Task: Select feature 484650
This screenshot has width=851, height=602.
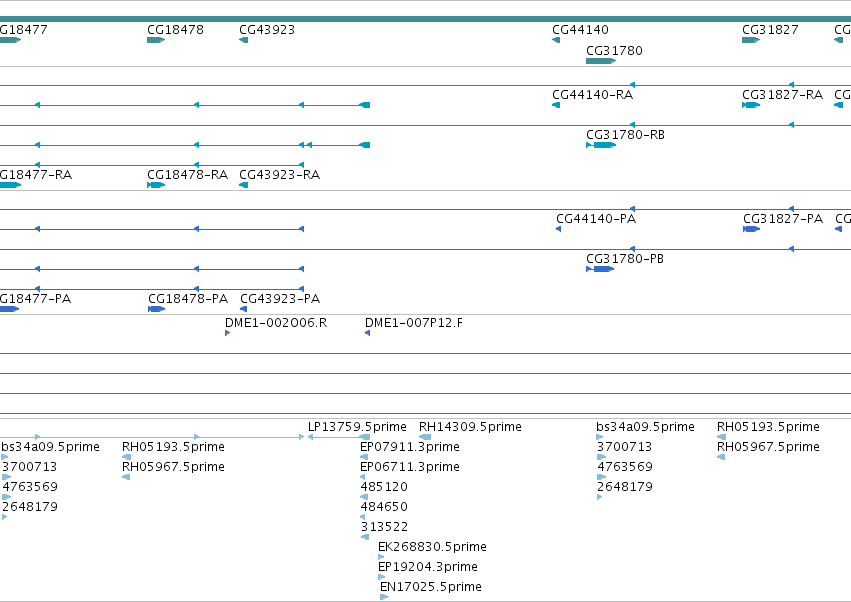Action: [x=363, y=517]
